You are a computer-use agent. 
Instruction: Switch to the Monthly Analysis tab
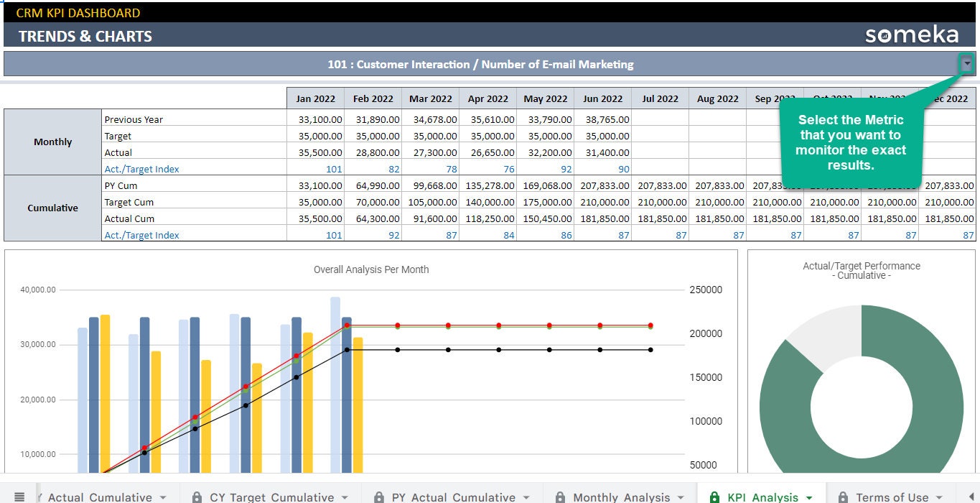tap(623, 496)
